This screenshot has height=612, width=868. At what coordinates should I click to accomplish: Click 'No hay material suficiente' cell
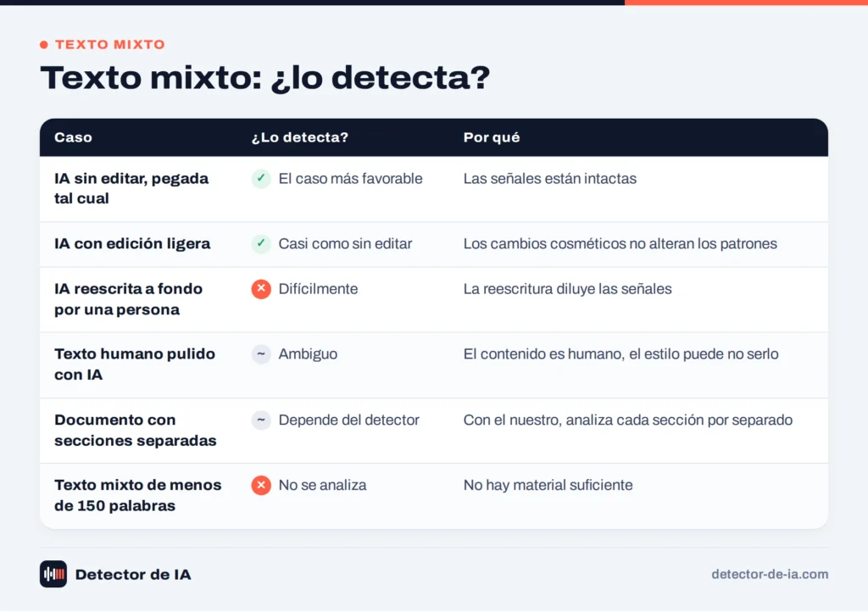pyautogui.click(x=548, y=486)
